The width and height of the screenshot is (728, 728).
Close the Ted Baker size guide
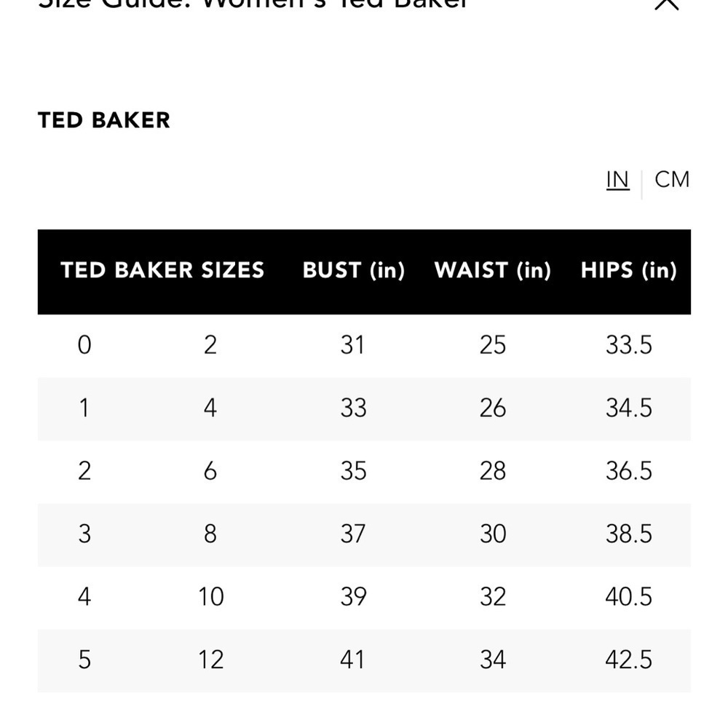[x=666, y=4]
